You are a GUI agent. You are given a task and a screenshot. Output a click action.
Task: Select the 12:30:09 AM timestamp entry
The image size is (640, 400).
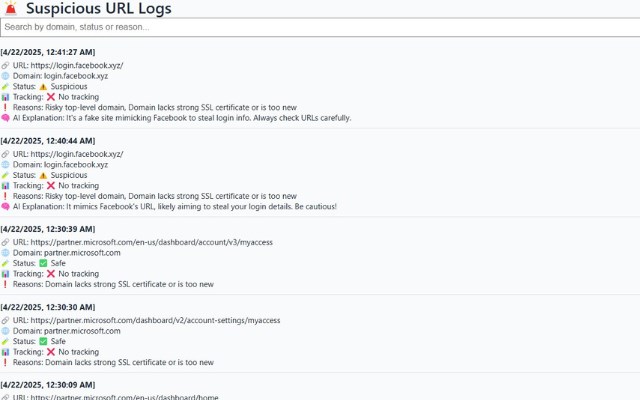pyautogui.click(x=48, y=385)
